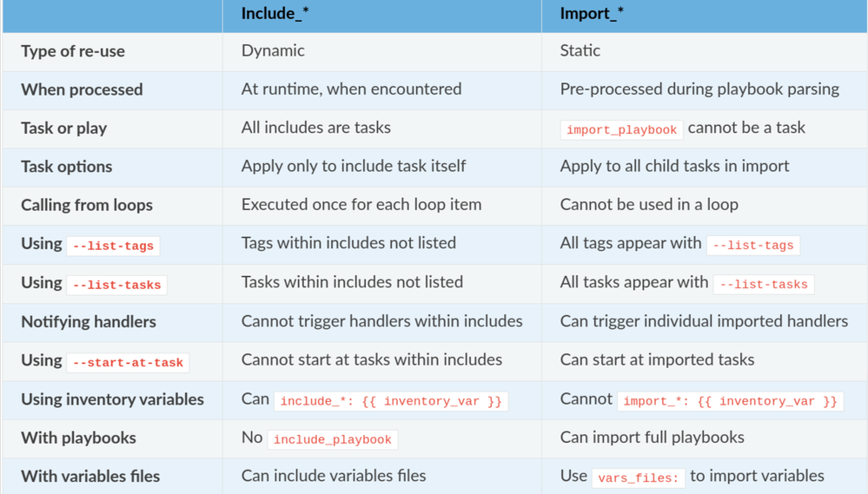Viewport: 868px width, 494px height.
Task: Click "All includes are tasks" text
Action: [x=316, y=128]
